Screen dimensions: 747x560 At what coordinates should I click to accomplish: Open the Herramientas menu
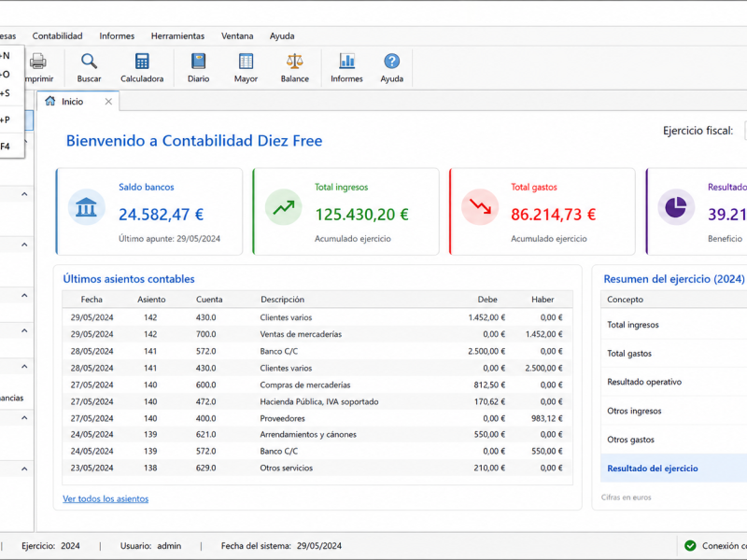[x=177, y=36]
